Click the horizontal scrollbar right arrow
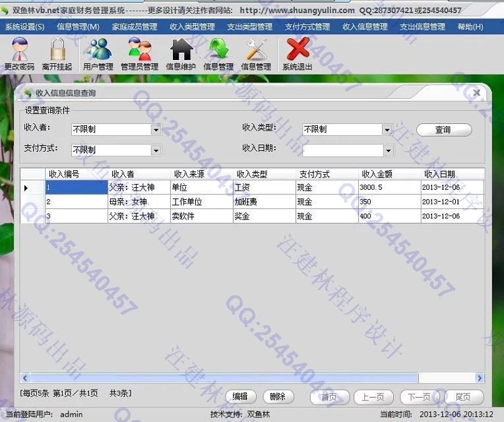Screen dimensions: 504x422 tap(480, 378)
